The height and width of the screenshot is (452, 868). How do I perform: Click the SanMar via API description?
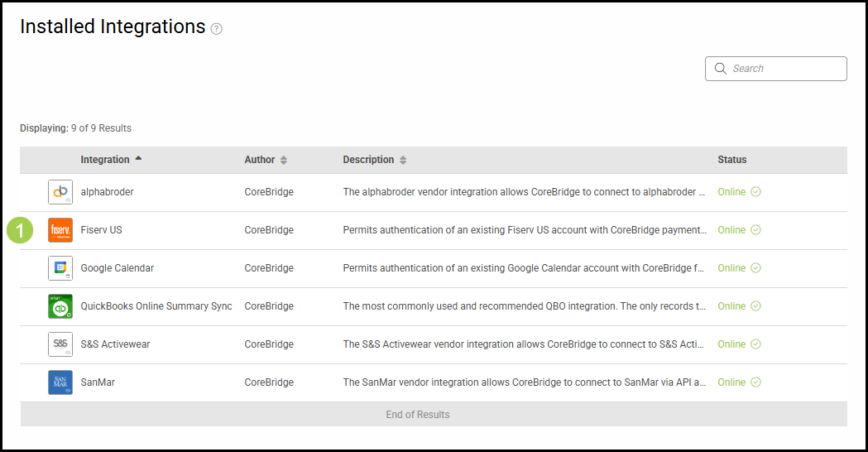coord(525,382)
